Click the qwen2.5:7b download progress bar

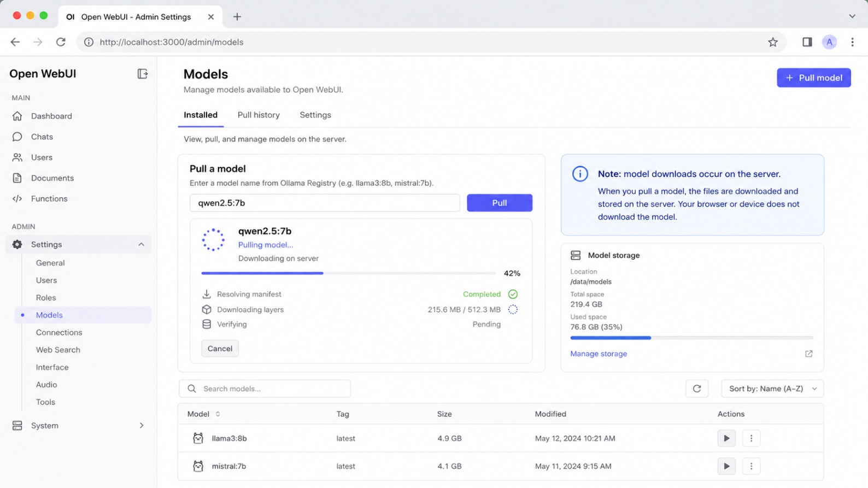348,273
